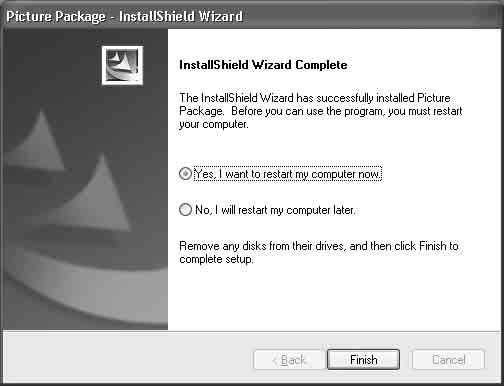Choose the 'No, I will restart my computer later' label
Image resolution: width=504 pixels, height=386 pixels.
275,210
